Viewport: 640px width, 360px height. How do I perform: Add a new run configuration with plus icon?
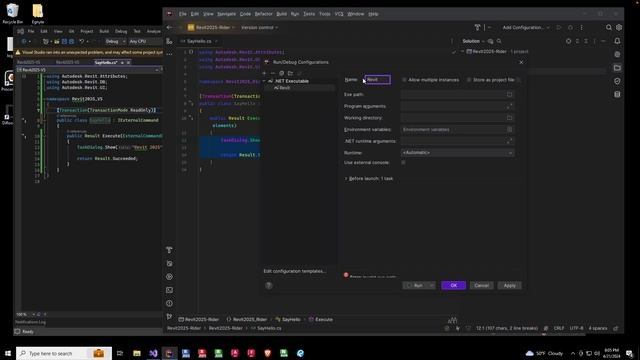264,73
